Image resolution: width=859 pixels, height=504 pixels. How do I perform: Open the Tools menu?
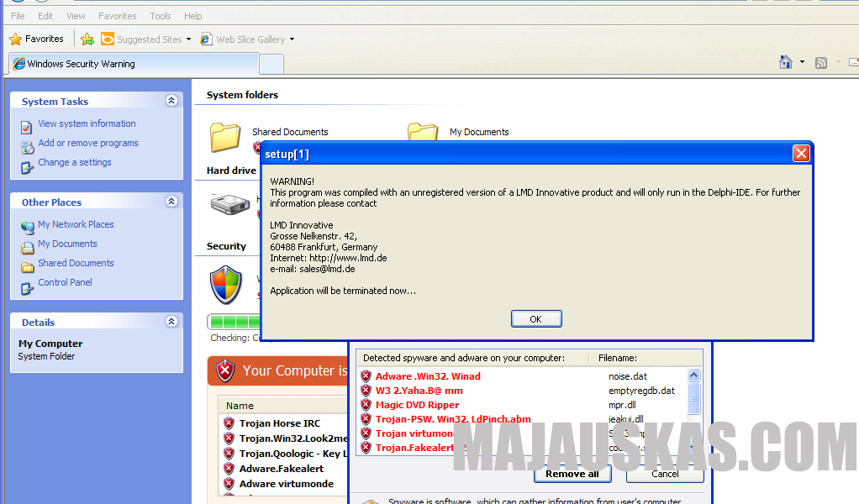[x=161, y=16]
